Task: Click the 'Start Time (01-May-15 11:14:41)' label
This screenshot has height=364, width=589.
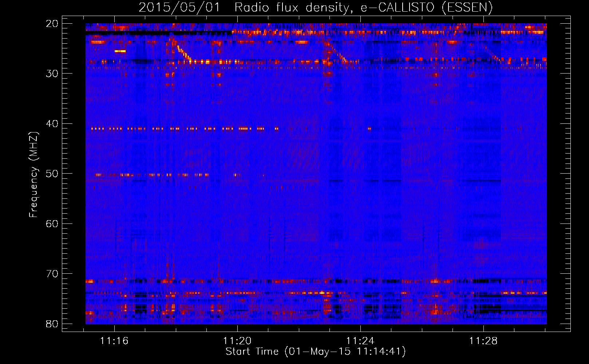Action: click(x=316, y=352)
